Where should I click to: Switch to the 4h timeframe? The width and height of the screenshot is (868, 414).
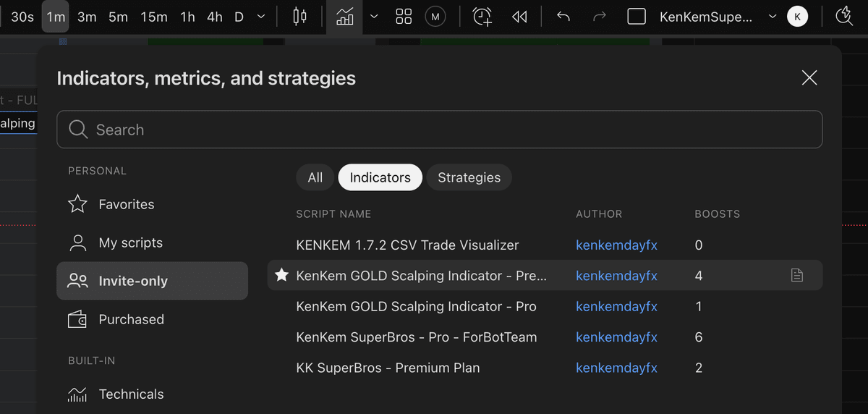click(215, 17)
